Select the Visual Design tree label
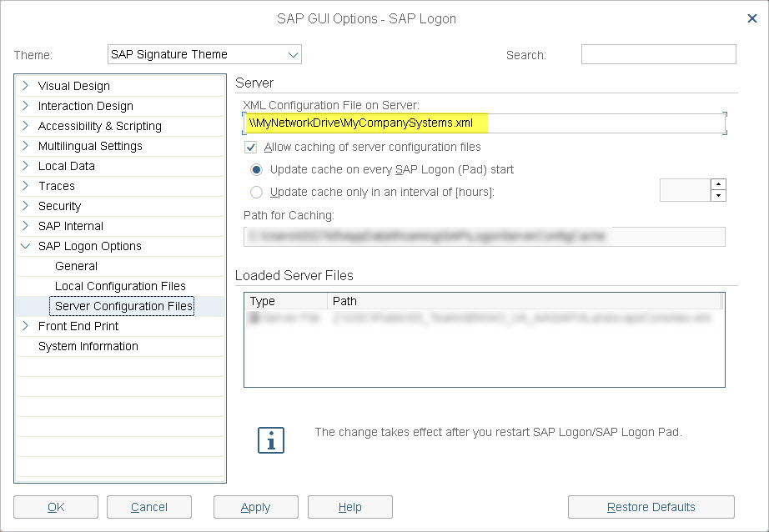 [x=74, y=86]
